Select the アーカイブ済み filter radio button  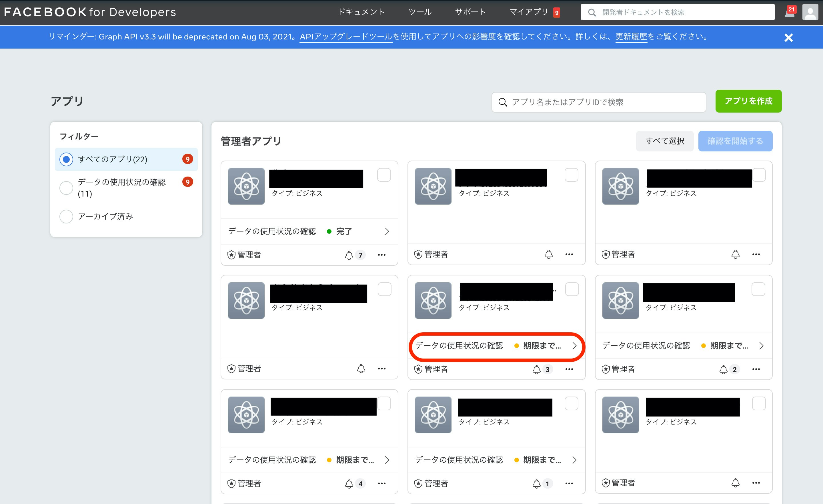(x=66, y=217)
